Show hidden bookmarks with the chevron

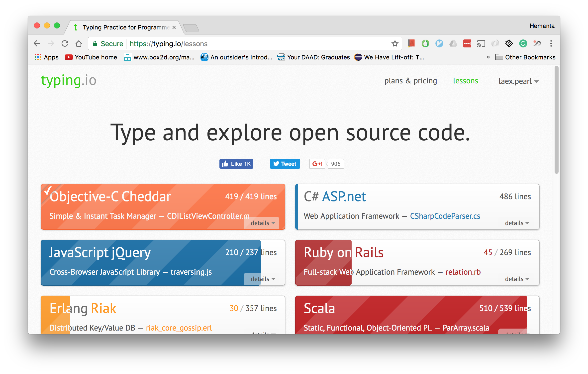488,57
